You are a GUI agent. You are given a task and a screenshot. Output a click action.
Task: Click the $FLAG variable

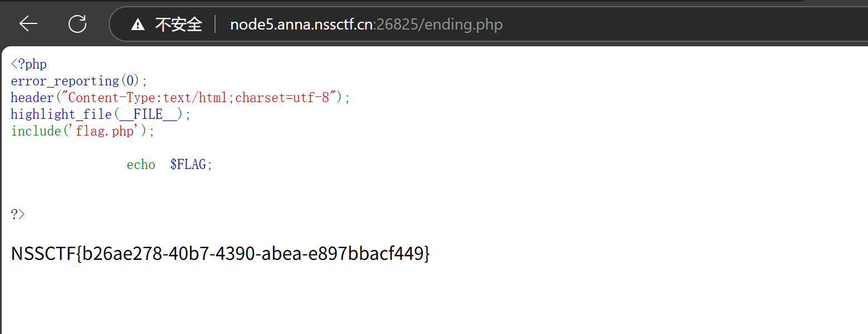click(188, 164)
